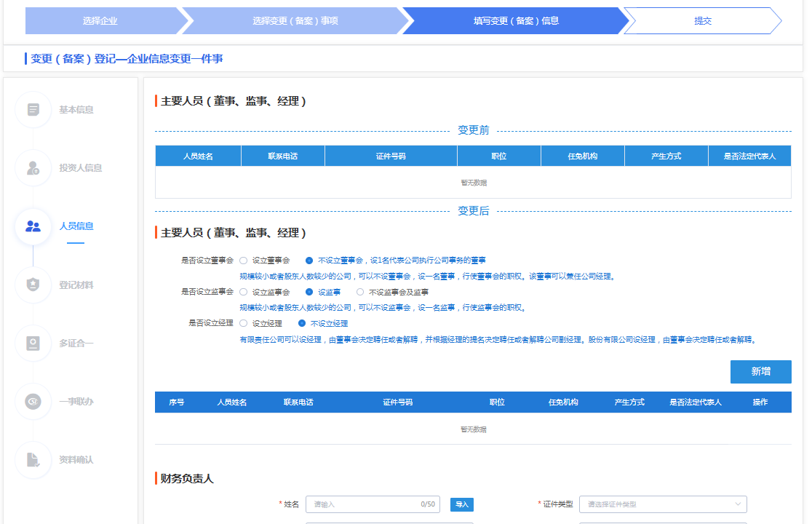Select the 设立董事会 radio option

(244, 261)
